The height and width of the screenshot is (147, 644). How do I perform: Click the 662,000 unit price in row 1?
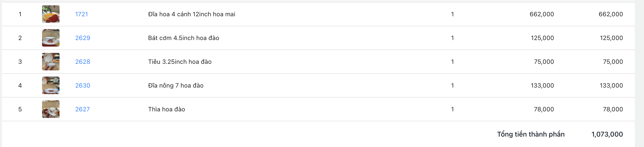coord(541,14)
